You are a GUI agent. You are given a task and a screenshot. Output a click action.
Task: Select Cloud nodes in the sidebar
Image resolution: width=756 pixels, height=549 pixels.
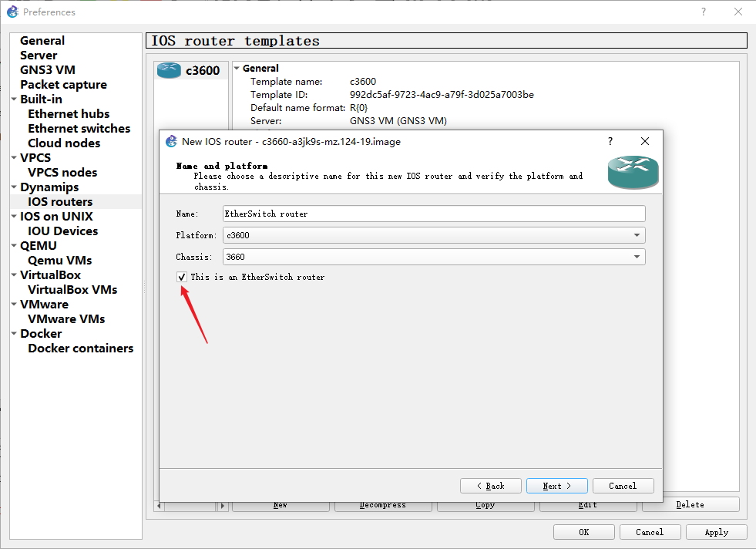(x=64, y=143)
